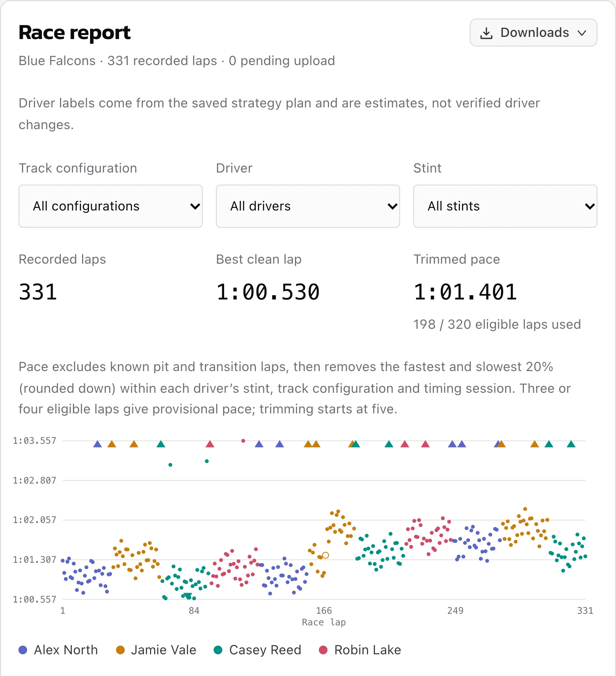Click the Trimmed pace value 1:01.401
This screenshot has height=676, width=616.
click(x=465, y=292)
